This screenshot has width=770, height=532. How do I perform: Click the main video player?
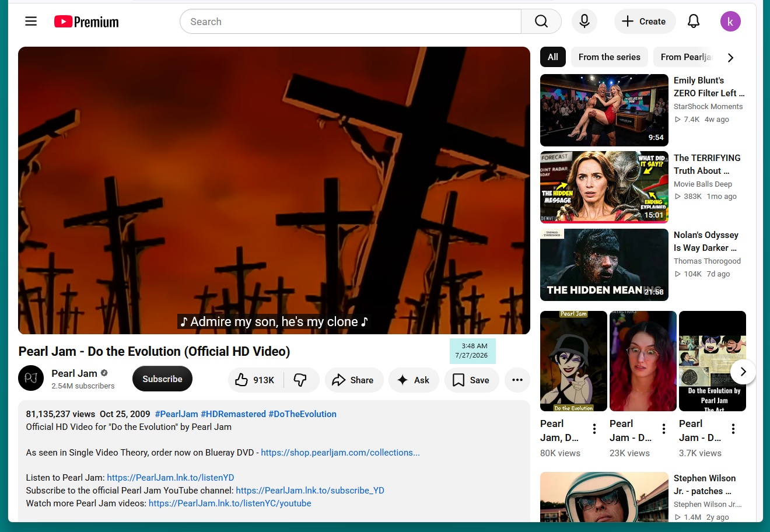pos(274,190)
